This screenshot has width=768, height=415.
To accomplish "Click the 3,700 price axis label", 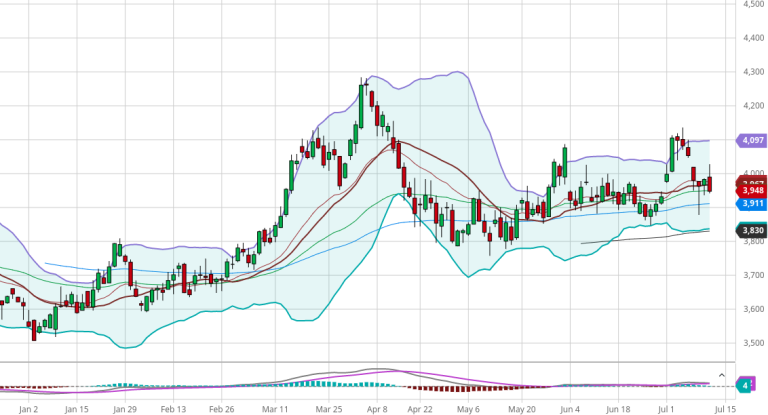I will [x=753, y=275].
